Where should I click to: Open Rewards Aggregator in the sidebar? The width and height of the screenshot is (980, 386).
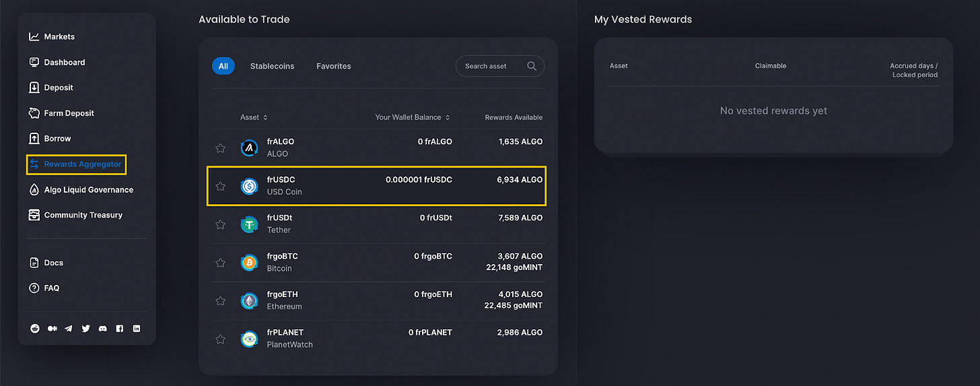pos(83,164)
